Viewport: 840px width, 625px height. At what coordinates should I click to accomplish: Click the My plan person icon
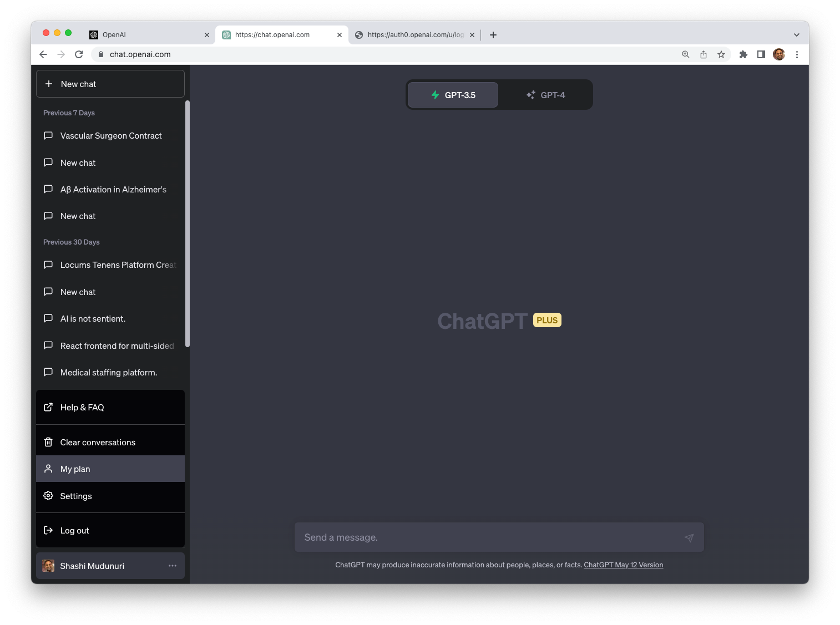(x=48, y=469)
